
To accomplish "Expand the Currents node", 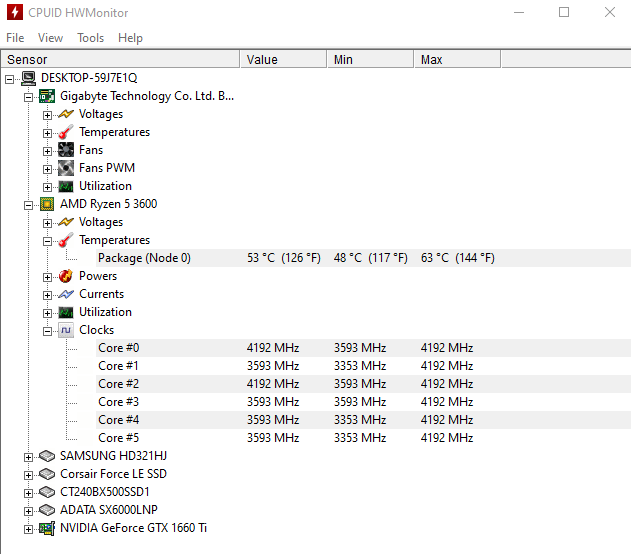I will tap(47, 295).
